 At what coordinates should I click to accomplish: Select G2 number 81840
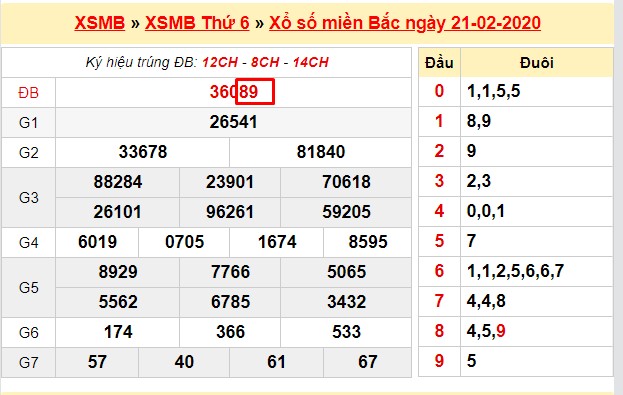(321, 152)
